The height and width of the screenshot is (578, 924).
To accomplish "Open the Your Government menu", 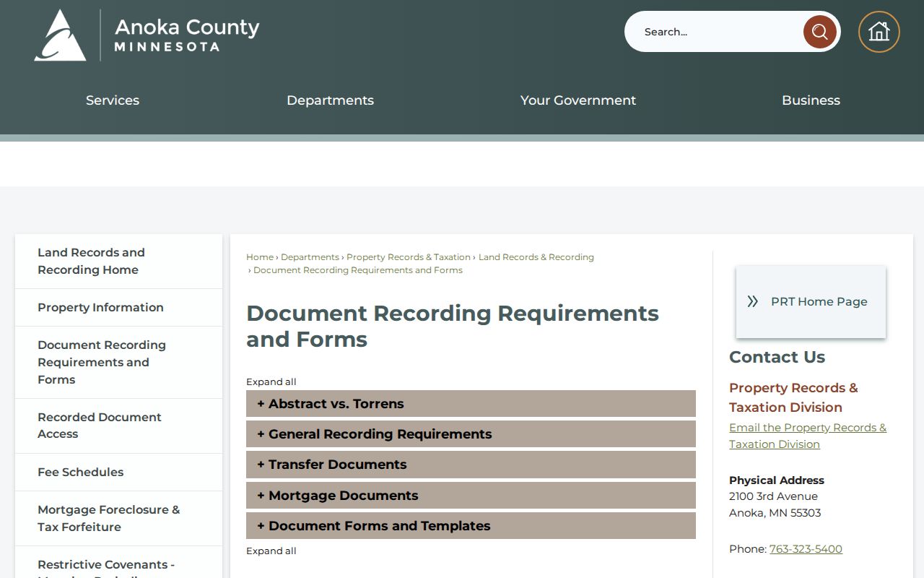I will click(x=578, y=100).
